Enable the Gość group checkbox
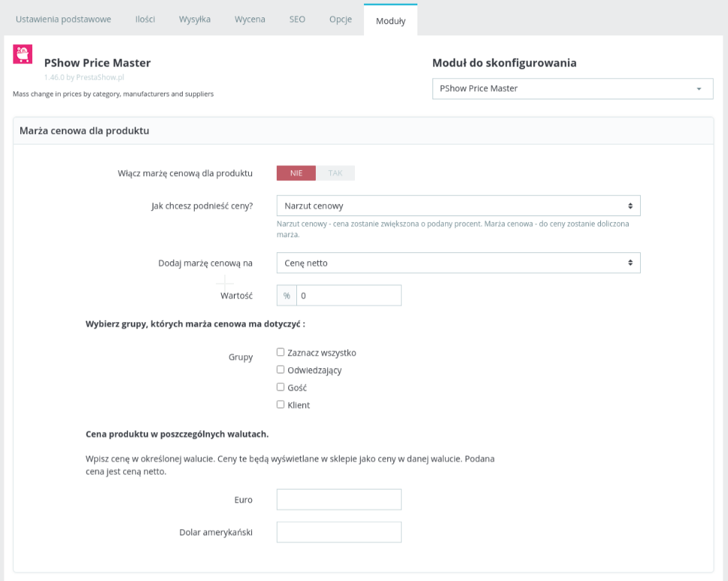728x581 pixels. pyautogui.click(x=281, y=387)
